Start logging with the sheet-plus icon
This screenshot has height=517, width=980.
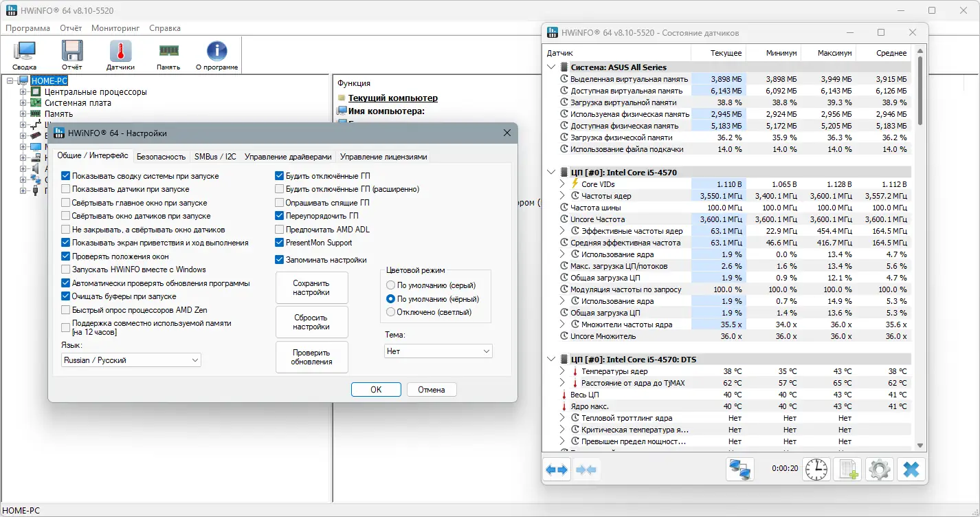847,470
